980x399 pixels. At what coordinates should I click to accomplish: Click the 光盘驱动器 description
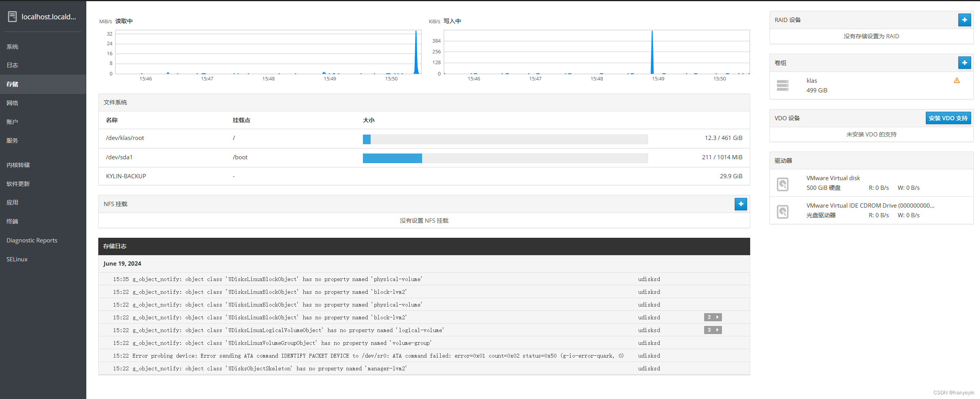pyautogui.click(x=821, y=215)
